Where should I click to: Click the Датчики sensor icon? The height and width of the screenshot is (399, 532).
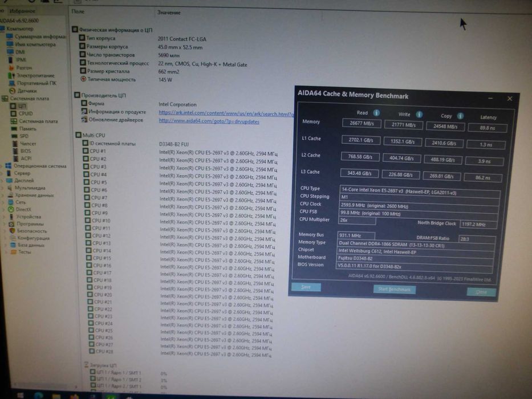click(x=12, y=91)
